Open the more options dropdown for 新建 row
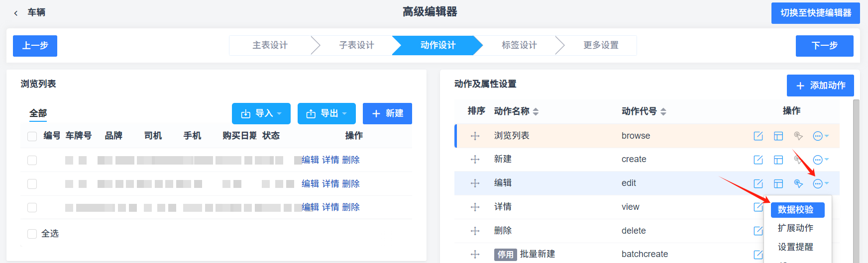The image size is (868, 263). click(820, 160)
